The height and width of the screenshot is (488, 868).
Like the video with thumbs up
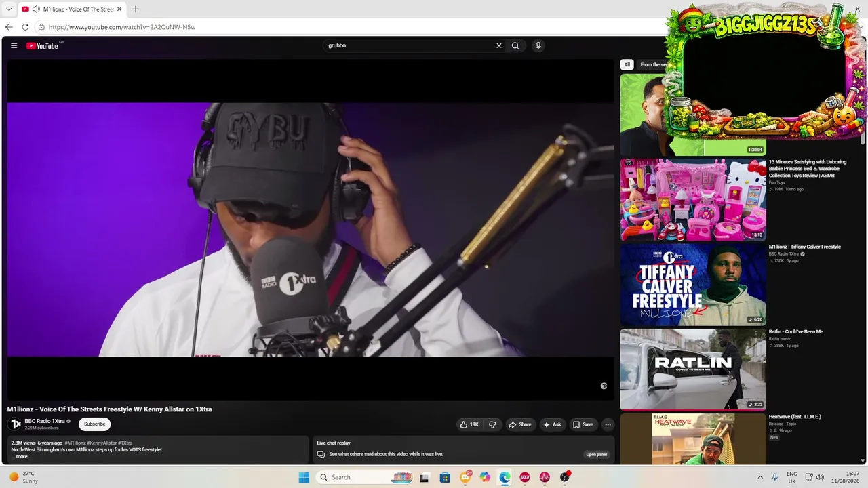point(469,424)
